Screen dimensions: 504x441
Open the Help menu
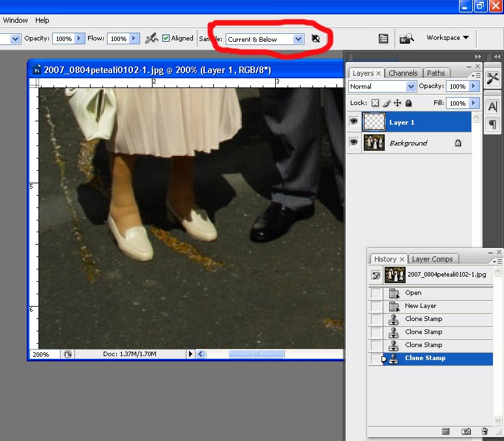click(42, 20)
